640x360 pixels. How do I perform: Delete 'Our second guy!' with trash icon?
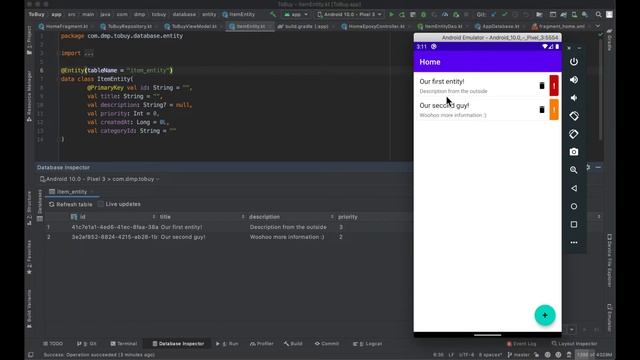pos(542,109)
